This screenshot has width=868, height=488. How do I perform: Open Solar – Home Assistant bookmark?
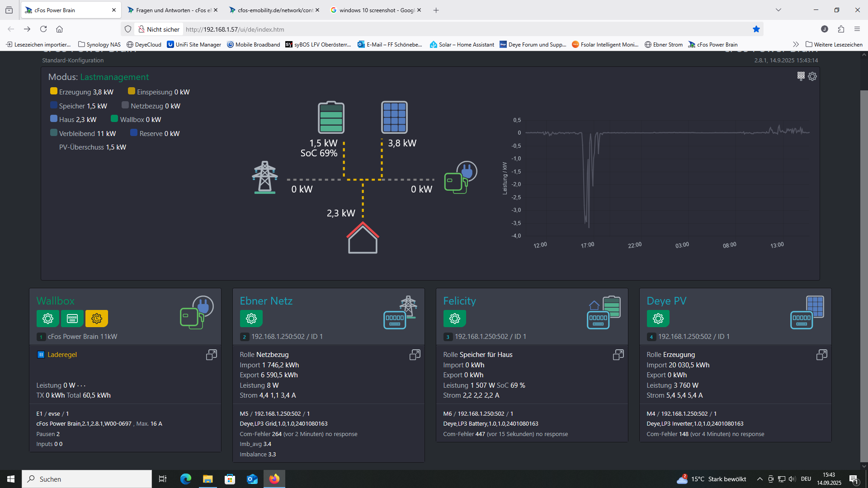point(462,44)
